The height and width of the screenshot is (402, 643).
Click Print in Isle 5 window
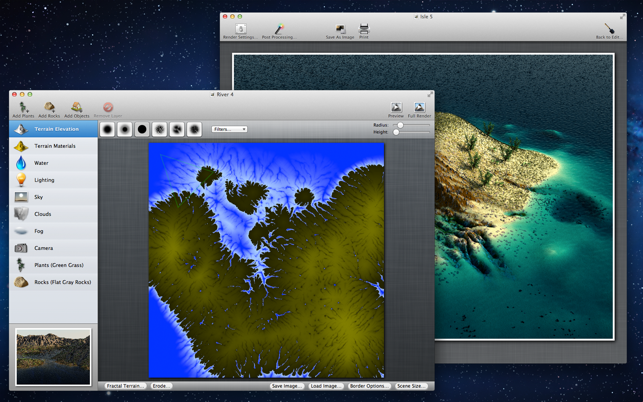click(364, 31)
